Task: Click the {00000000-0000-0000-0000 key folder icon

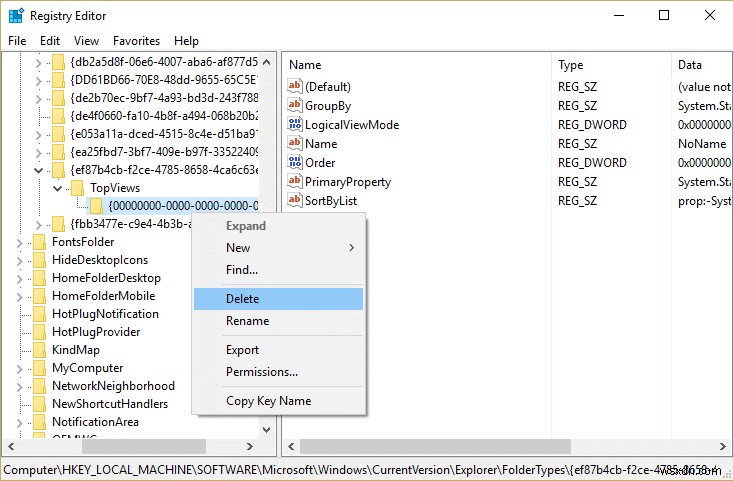Action: [x=96, y=206]
